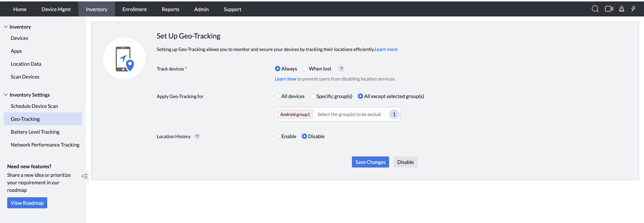Choose Specific group(s) for Geo-Tracking

point(313,96)
